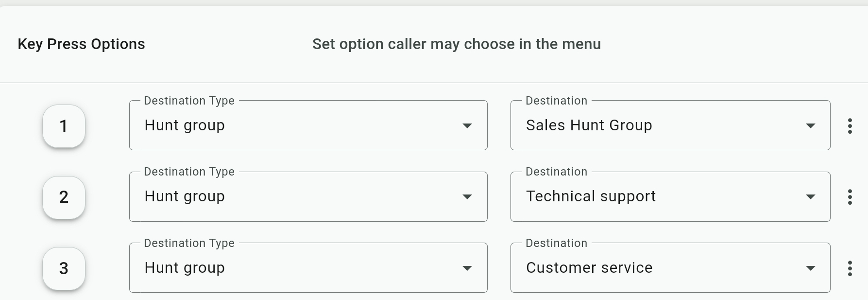Click the Key Press Options heading
This screenshot has width=868, height=300.
pos(81,44)
